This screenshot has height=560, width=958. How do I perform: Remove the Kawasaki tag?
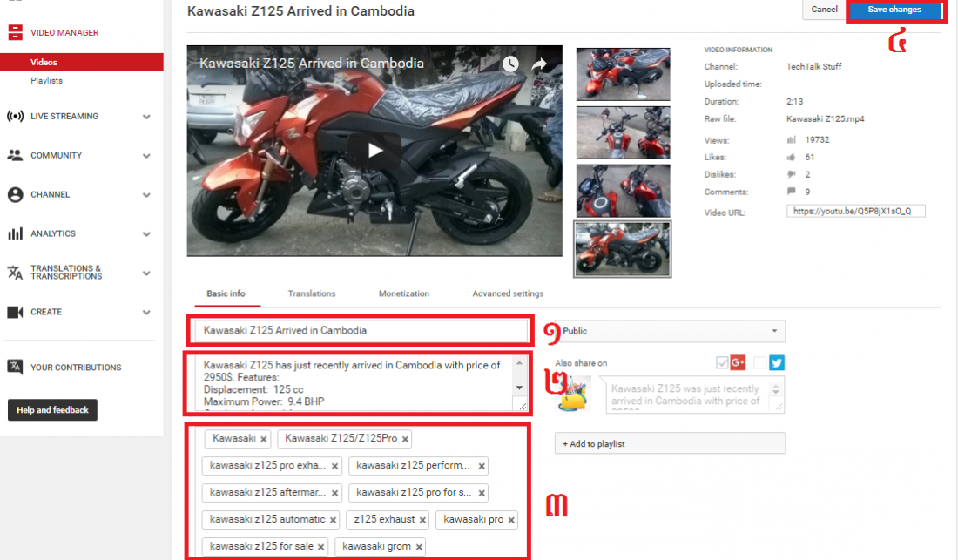263,439
